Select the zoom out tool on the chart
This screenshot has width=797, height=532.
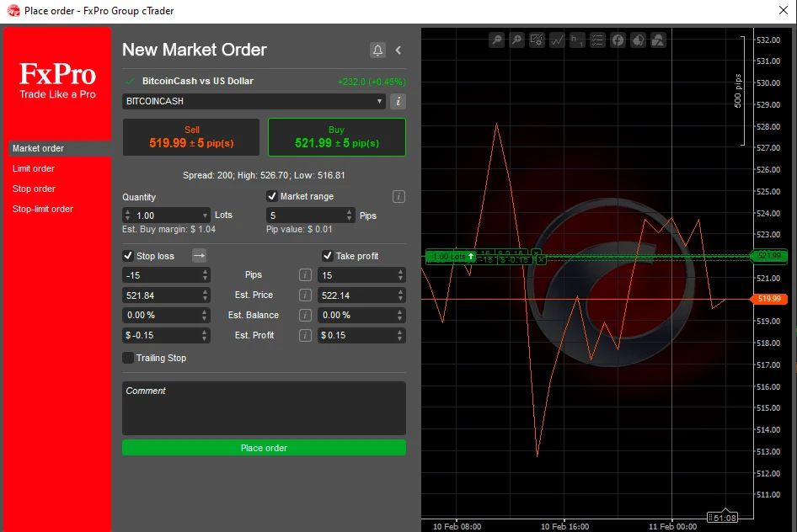click(x=496, y=40)
